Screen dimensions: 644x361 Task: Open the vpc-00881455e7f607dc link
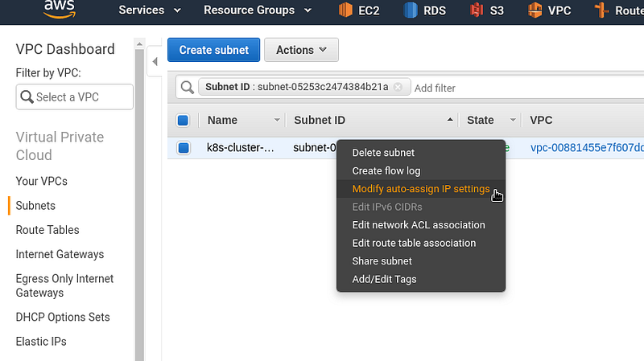click(x=587, y=148)
